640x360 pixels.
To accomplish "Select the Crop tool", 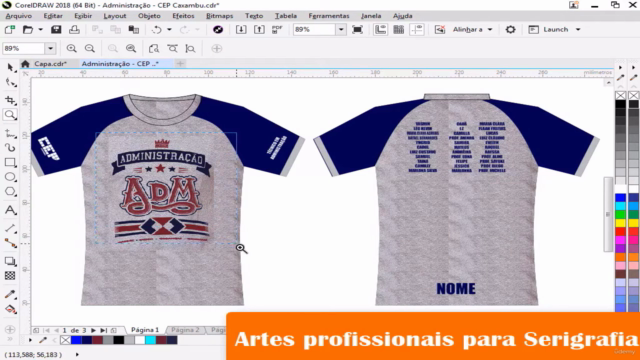I will [x=10, y=100].
